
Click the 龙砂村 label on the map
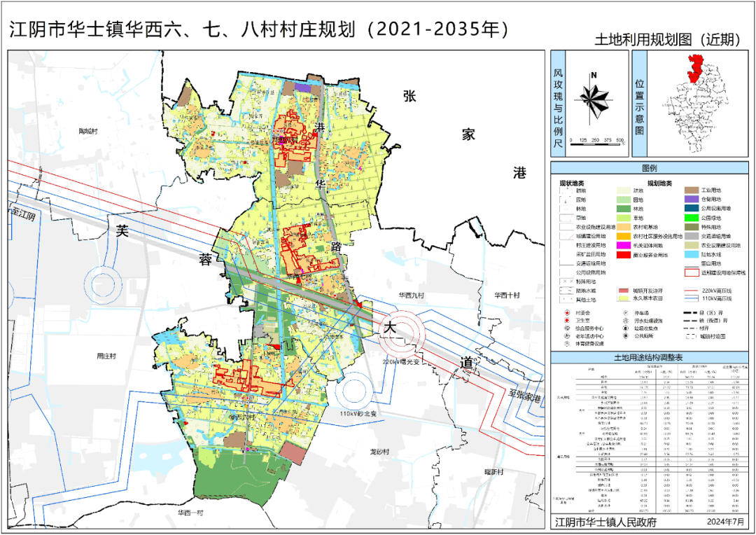click(379, 452)
